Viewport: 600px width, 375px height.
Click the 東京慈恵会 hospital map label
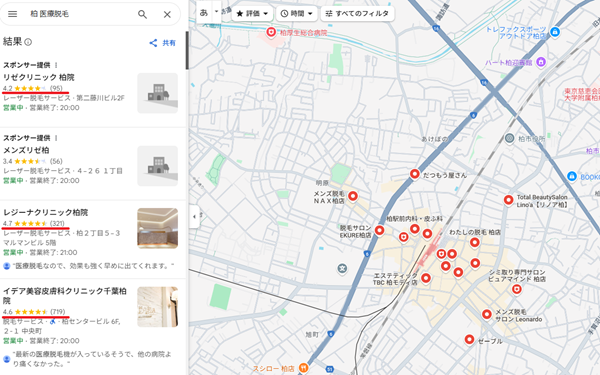(x=582, y=95)
